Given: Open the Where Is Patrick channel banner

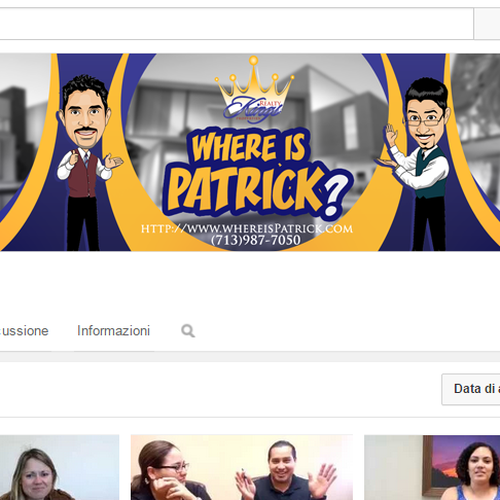Looking at the screenshot, I should click(x=250, y=152).
